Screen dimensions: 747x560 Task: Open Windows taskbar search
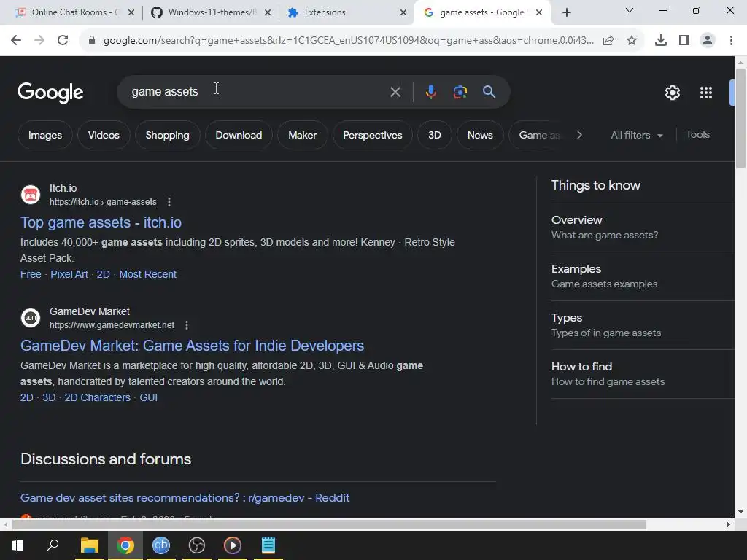click(x=53, y=545)
